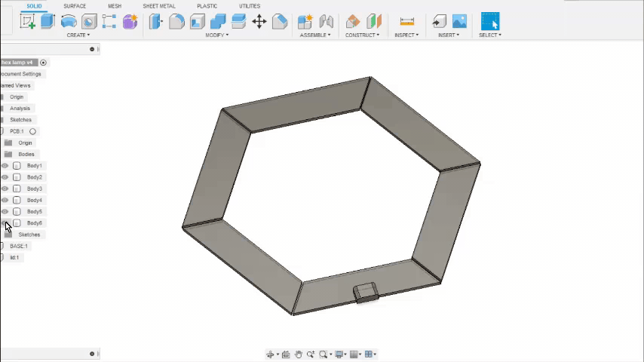Select the Extrude tool
Screen dimensions: 644x362
[x=48, y=21]
